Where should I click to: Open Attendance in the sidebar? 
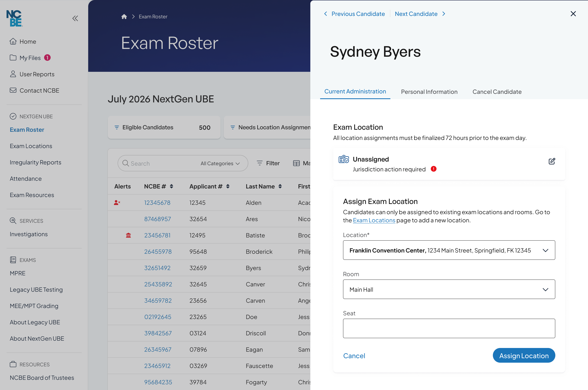pyautogui.click(x=26, y=179)
